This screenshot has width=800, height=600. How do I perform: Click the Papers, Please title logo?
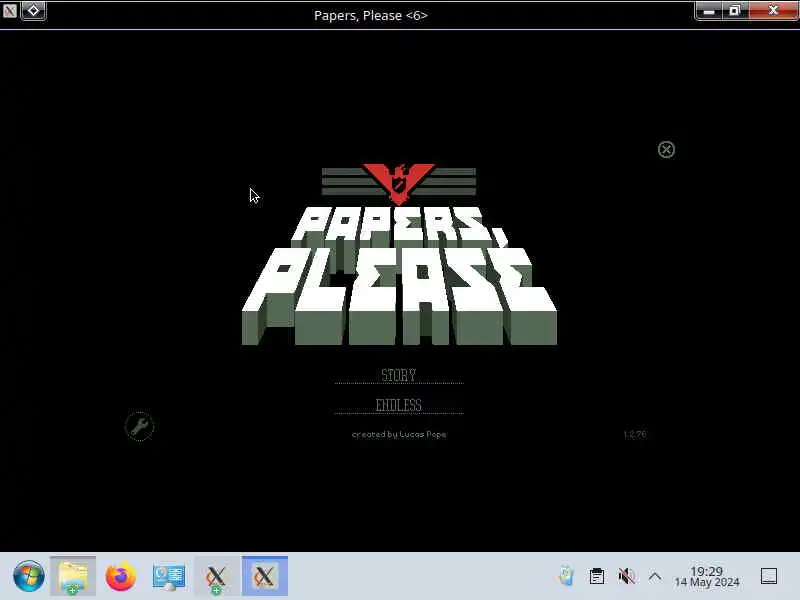coord(399,276)
